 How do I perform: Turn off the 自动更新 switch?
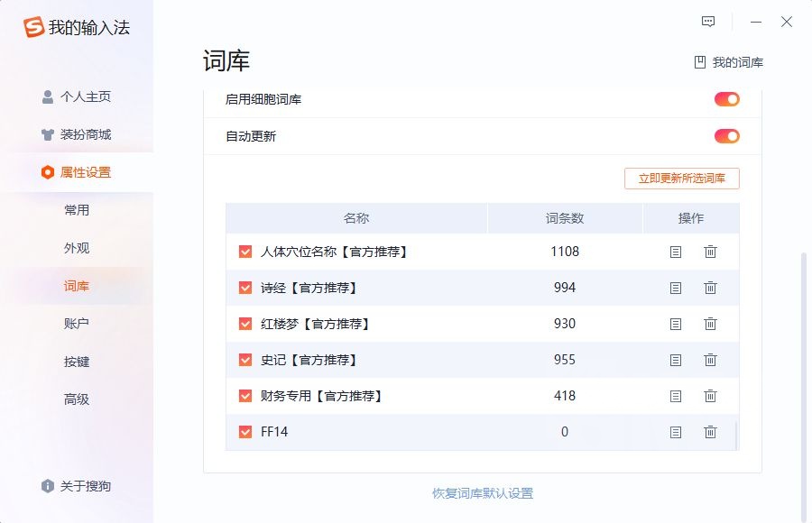(726, 136)
